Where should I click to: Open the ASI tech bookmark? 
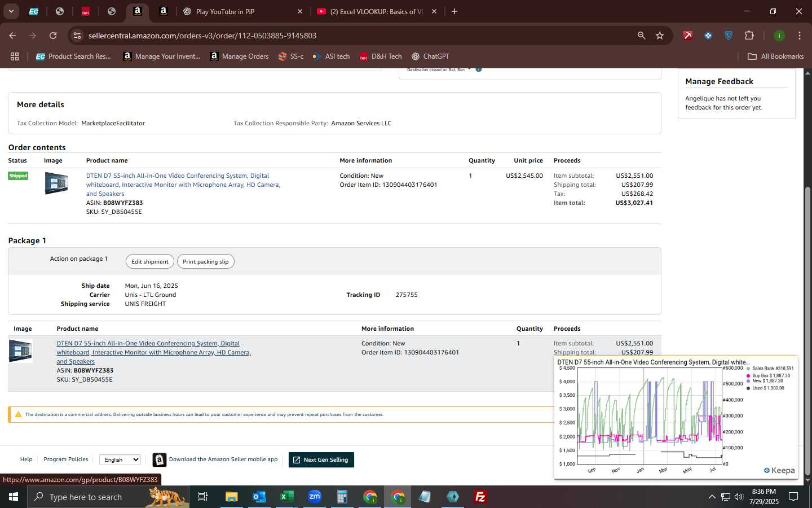pos(331,56)
